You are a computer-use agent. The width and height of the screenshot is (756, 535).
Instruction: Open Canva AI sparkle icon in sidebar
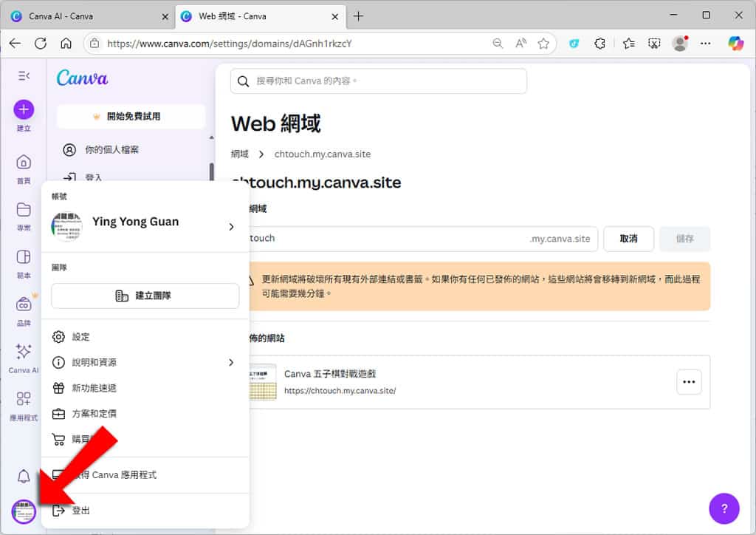click(24, 352)
